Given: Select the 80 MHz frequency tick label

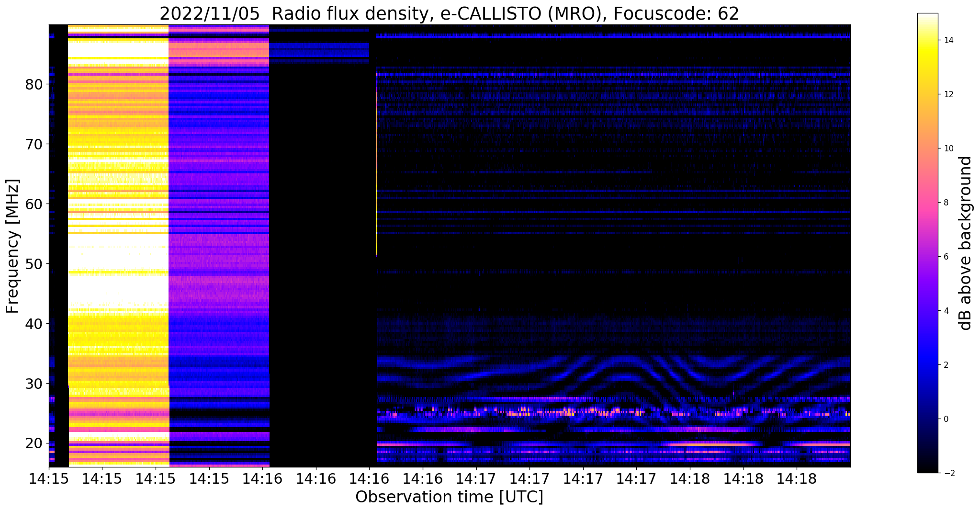Looking at the screenshot, I should coord(34,84).
